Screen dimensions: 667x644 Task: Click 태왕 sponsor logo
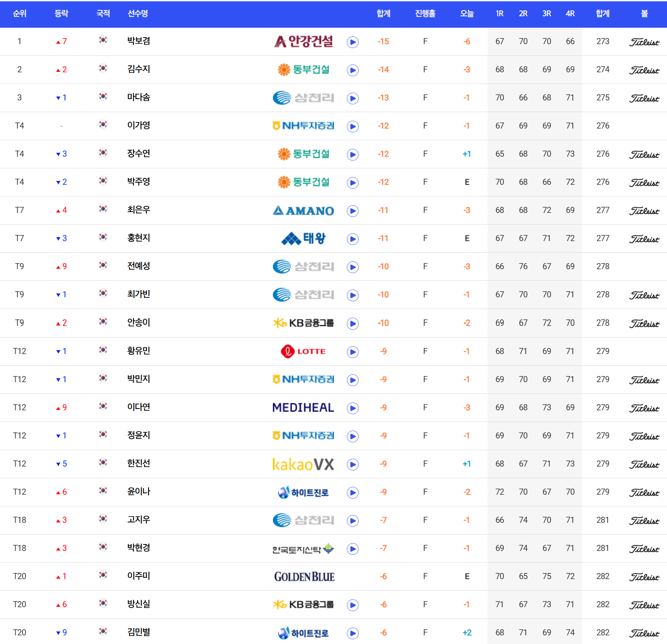point(303,238)
